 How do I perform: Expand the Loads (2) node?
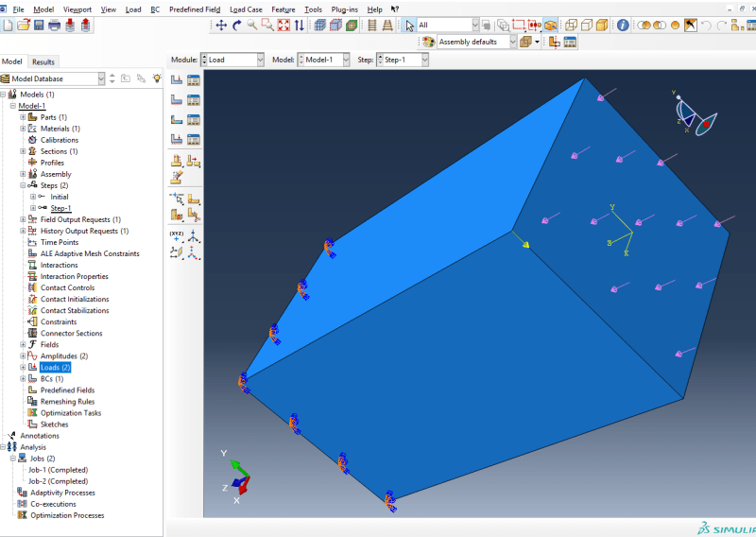coord(23,368)
